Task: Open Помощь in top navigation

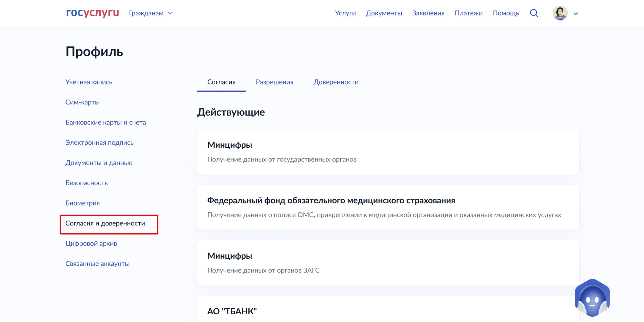Action: coord(506,13)
